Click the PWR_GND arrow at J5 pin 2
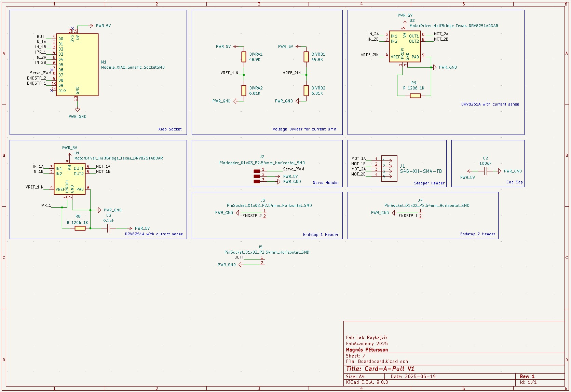 tap(240, 265)
